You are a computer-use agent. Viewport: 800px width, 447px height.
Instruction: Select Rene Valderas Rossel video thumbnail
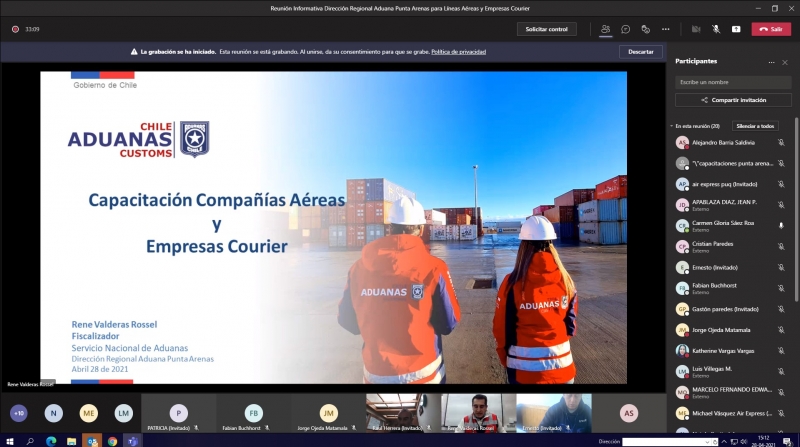tap(478, 413)
